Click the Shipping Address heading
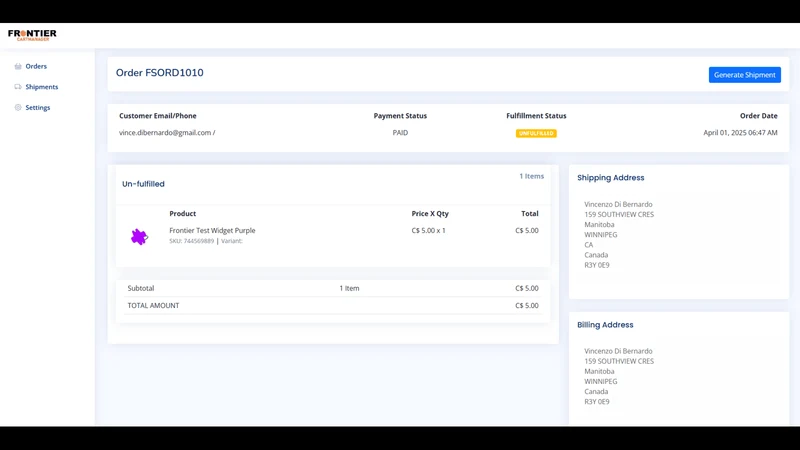Viewport: 800px width, 450px height. tap(611, 178)
